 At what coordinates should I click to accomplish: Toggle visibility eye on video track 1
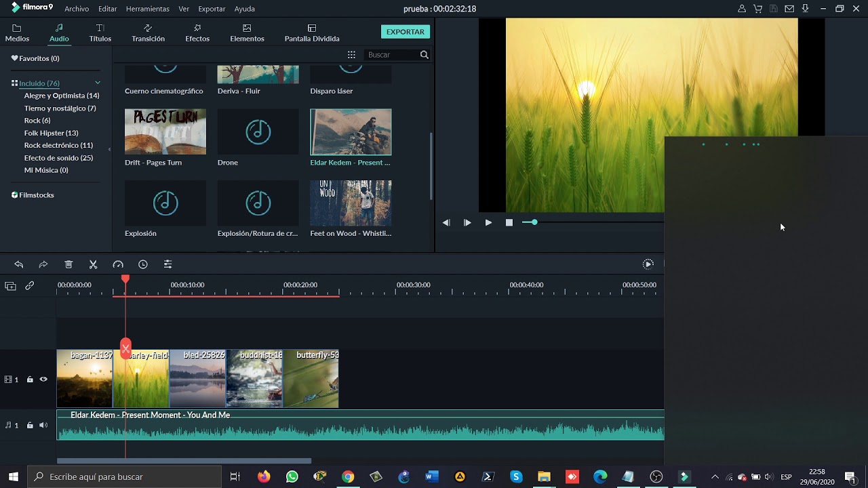43,380
